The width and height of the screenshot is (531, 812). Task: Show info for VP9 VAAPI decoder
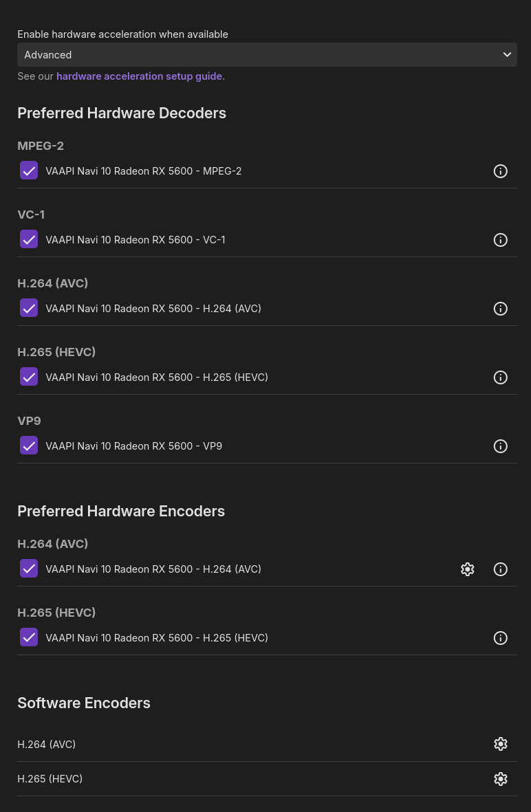501,446
